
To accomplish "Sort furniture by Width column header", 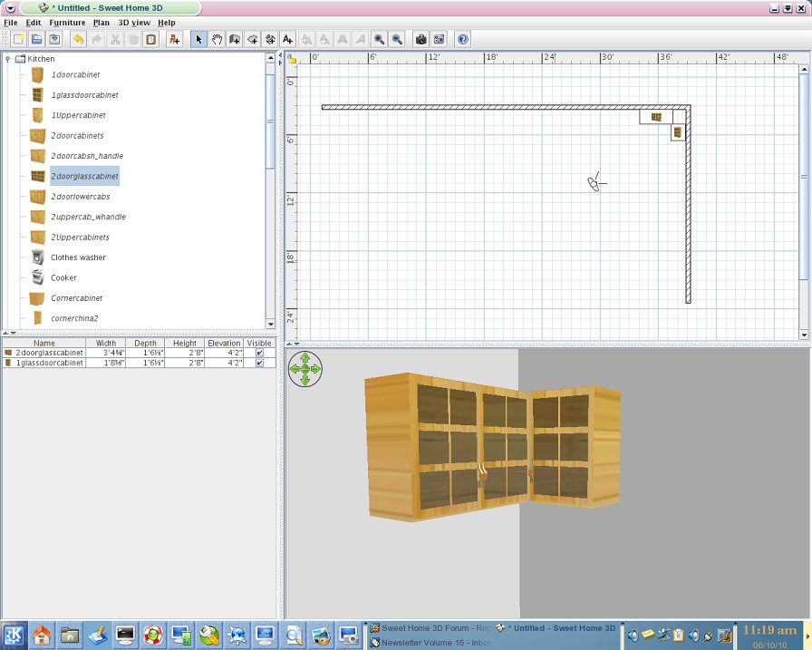I will tap(106, 344).
